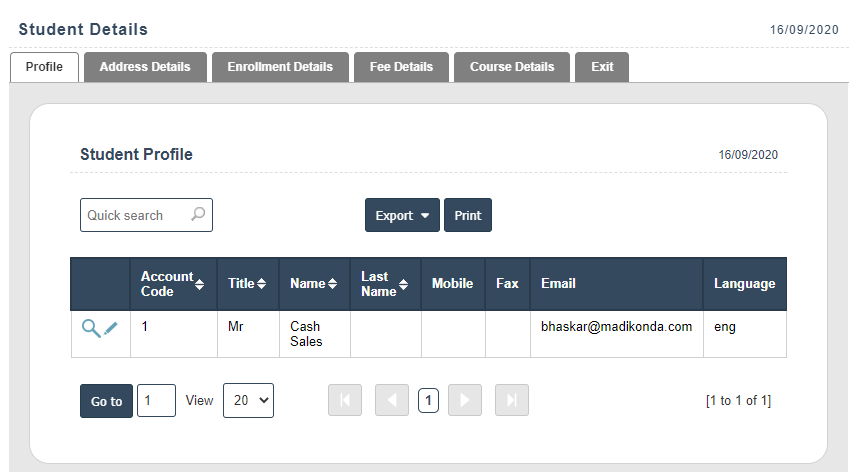Focus the Quick search input field

(135, 215)
